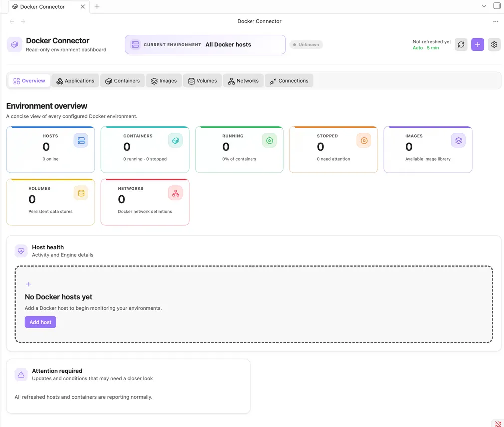Click the Volumes card database icon
This screenshot has height=427, width=504.
tap(81, 193)
